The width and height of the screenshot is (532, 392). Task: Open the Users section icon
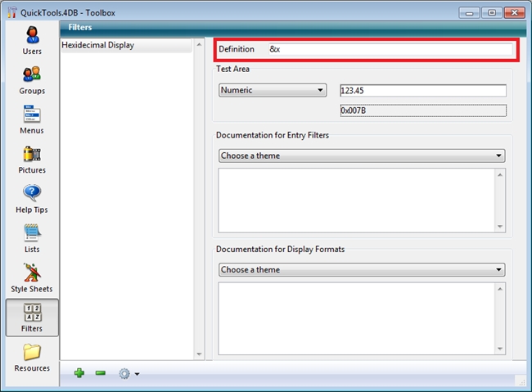point(32,36)
